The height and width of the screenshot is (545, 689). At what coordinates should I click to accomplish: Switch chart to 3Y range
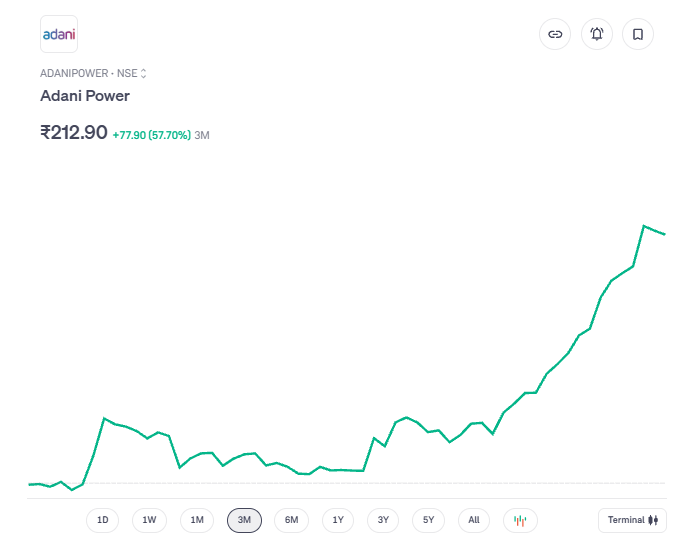(383, 520)
